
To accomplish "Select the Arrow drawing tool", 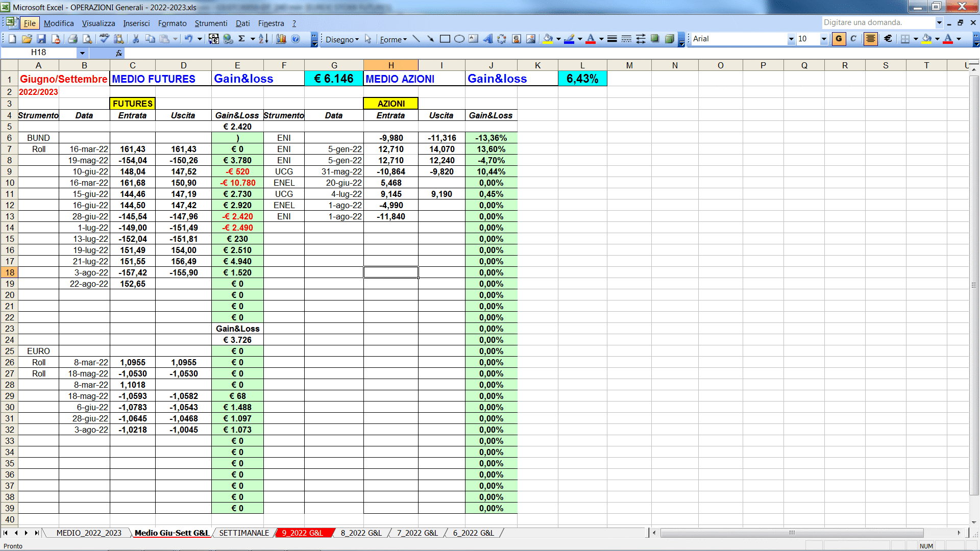I will click(430, 39).
